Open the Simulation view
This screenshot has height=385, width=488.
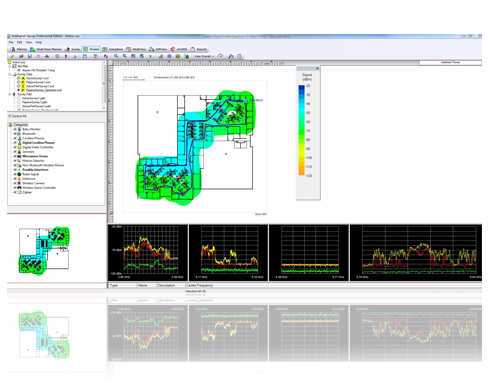pyautogui.click(x=113, y=49)
